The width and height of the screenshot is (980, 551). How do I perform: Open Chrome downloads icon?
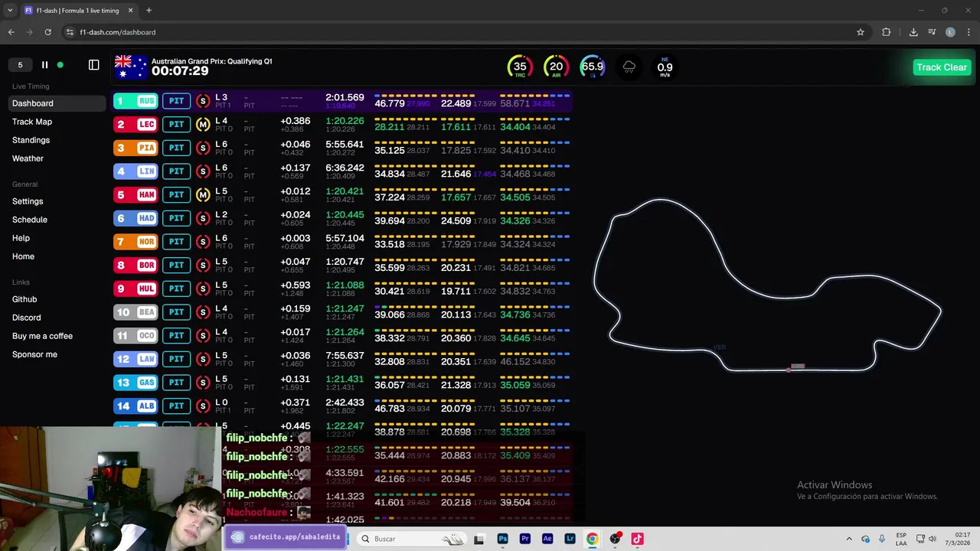tap(913, 32)
